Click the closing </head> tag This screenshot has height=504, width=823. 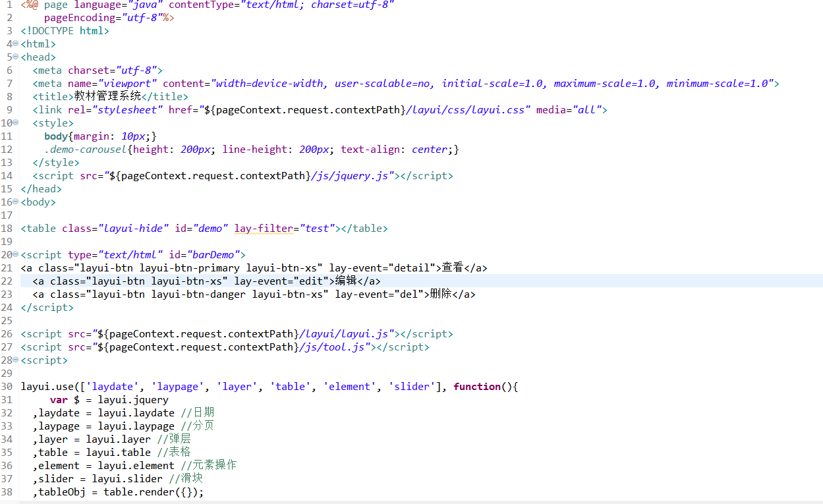tap(41, 189)
